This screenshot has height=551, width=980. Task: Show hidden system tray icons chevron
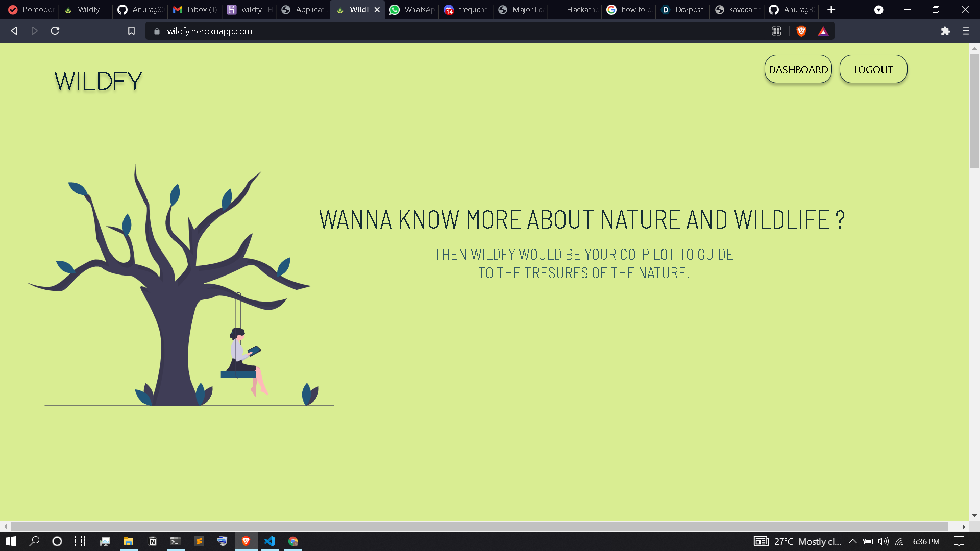point(852,541)
